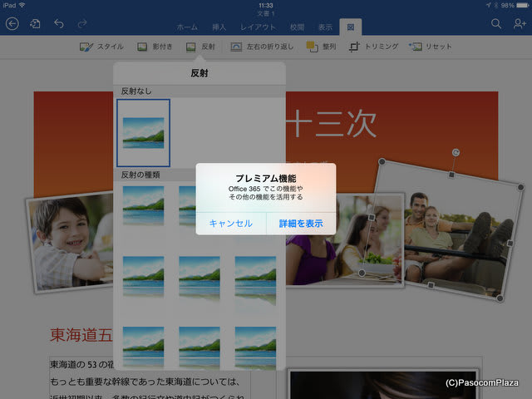This screenshot has width=532, height=399.
Task: Switch to the 校閲 tab
Action: point(298,27)
